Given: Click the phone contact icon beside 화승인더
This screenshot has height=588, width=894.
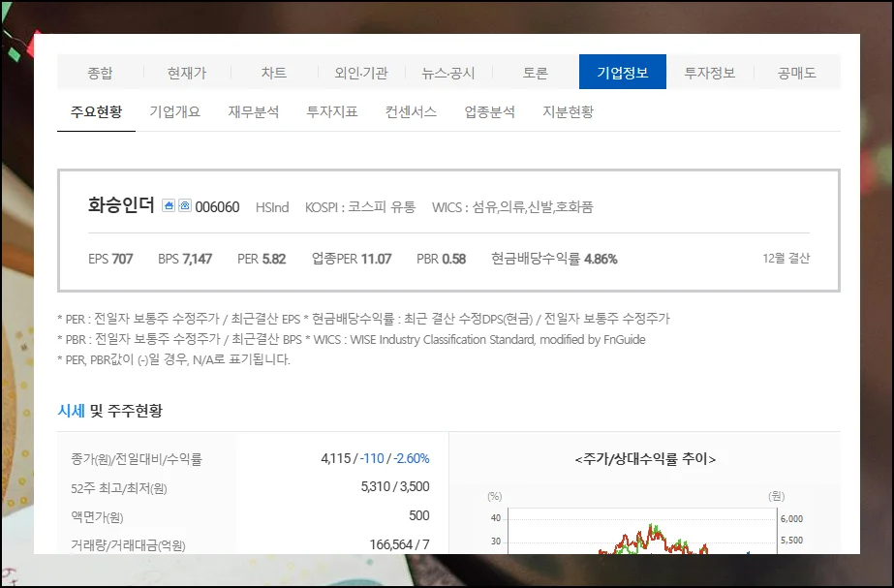Looking at the screenshot, I should (x=184, y=205).
